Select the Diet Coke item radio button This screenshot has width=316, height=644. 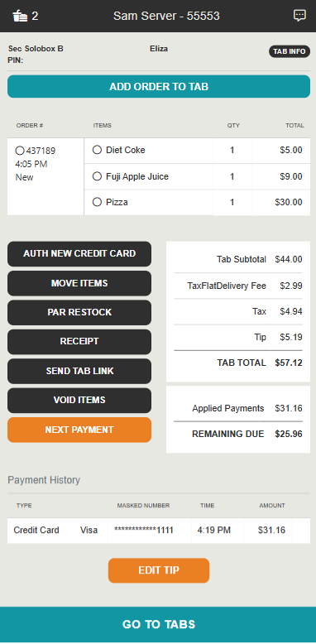(x=97, y=150)
